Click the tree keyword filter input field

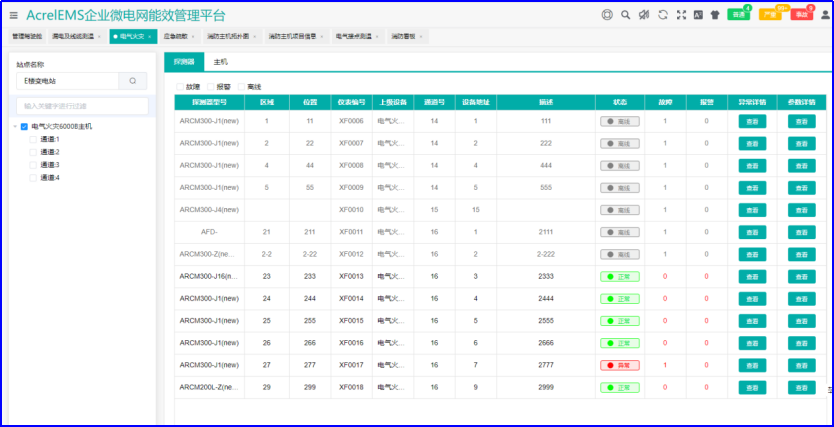pos(81,105)
